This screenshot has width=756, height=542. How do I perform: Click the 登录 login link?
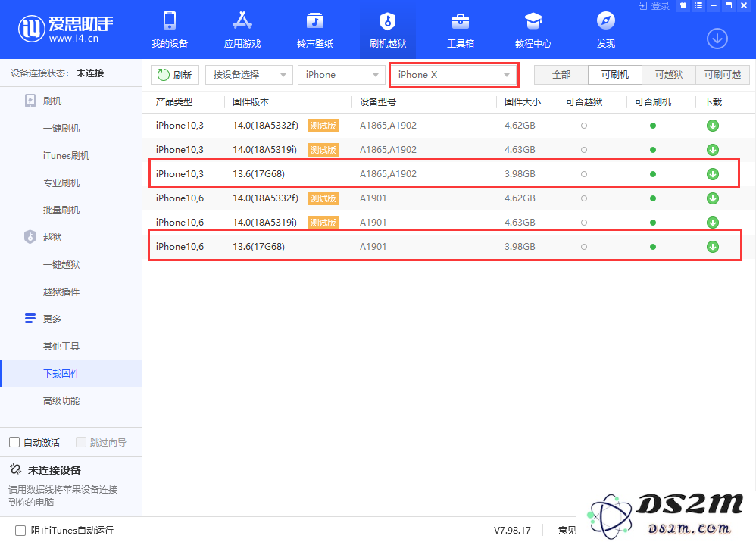pos(654,6)
